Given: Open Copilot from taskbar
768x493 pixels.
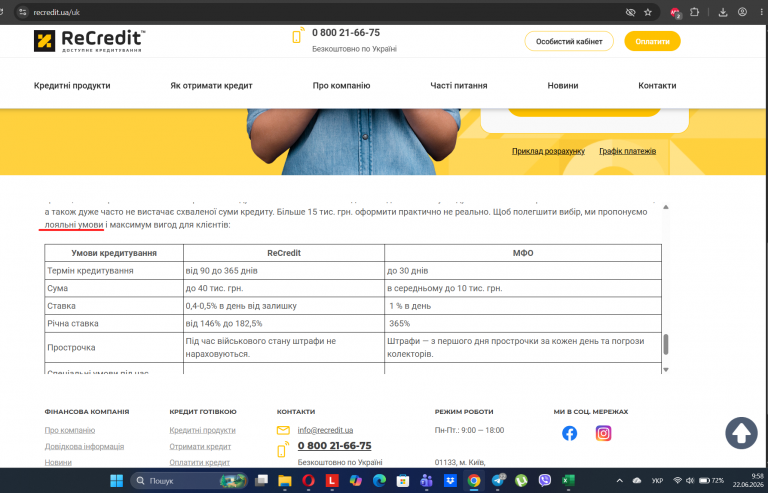Looking at the screenshot, I should point(356,481).
